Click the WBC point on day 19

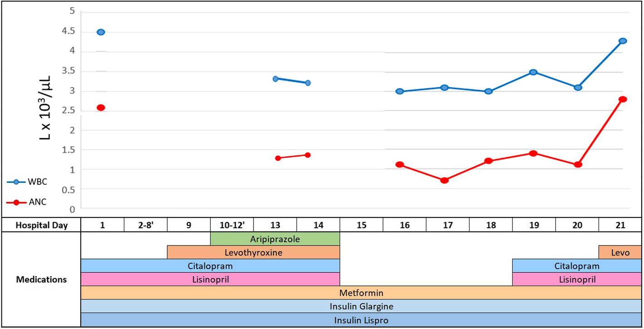(533, 72)
